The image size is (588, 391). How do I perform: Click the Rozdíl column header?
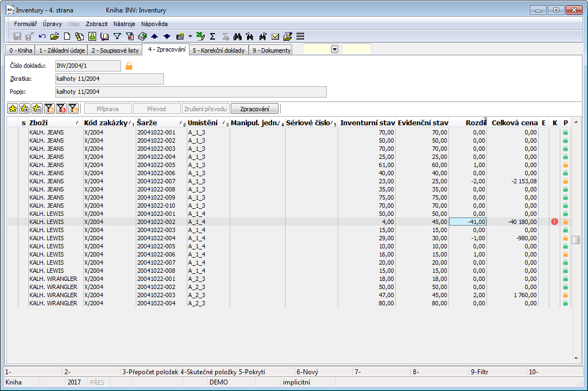(467, 123)
